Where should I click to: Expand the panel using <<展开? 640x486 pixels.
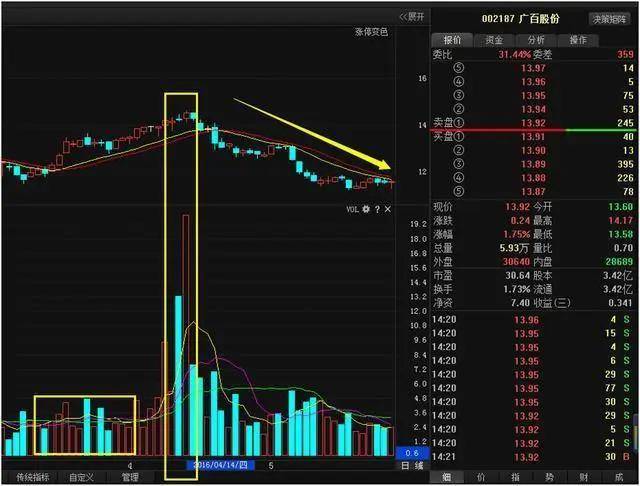pos(412,17)
